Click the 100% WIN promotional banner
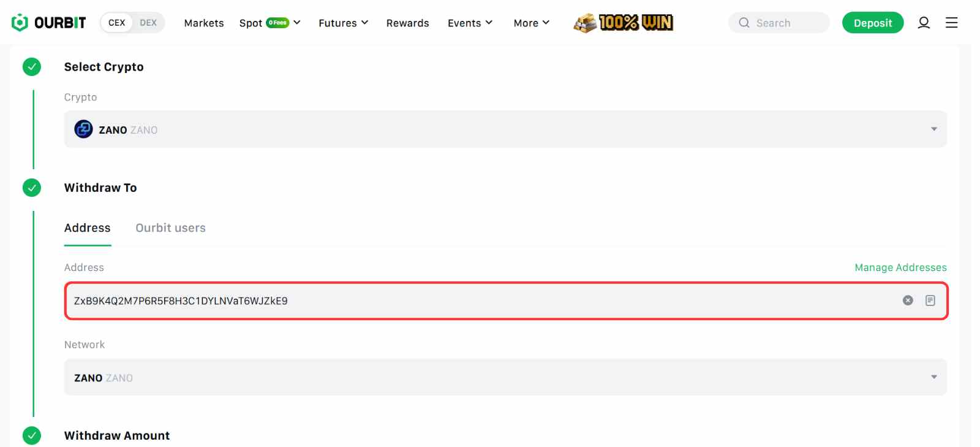 (623, 23)
